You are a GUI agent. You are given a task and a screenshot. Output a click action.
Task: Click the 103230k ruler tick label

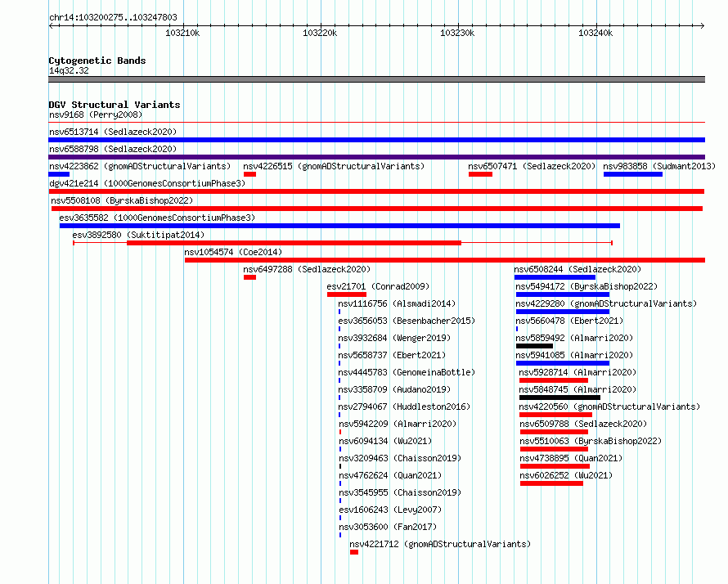point(457,33)
